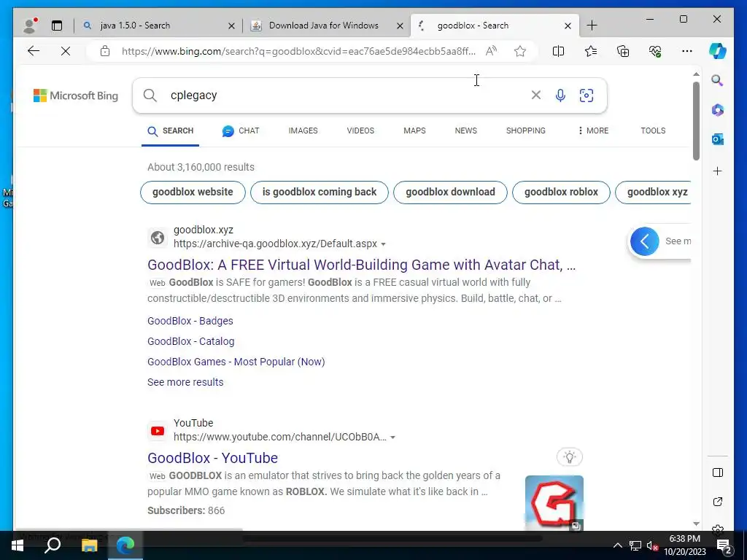Viewport: 747px width, 560px height.
Task: Clear the Bing search box text
Action: click(536, 96)
